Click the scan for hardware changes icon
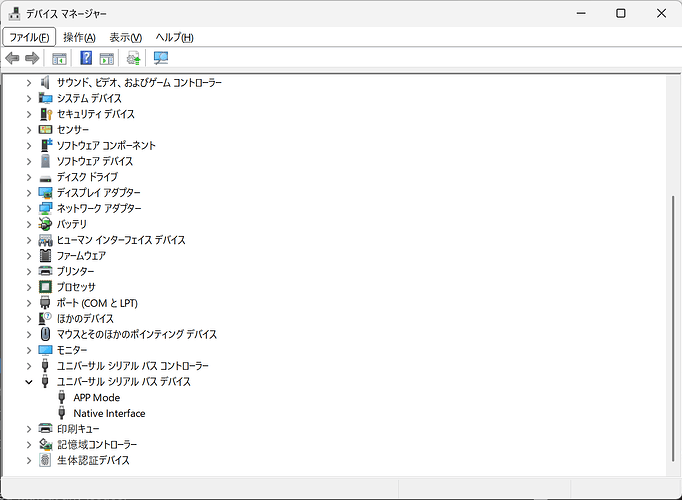The image size is (682, 500). click(x=161, y=59)
